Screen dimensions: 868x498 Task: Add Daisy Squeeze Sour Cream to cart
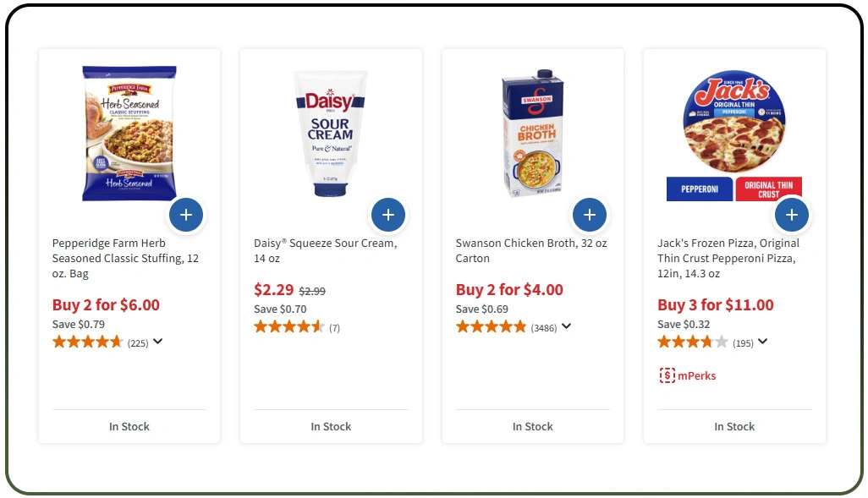pos(387,216)
